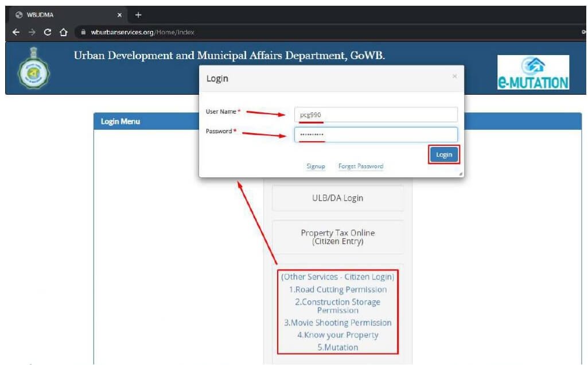The width and height of the screenshot is (588, 365).
Task: Focus the User Name field
Action: [376, 115]
